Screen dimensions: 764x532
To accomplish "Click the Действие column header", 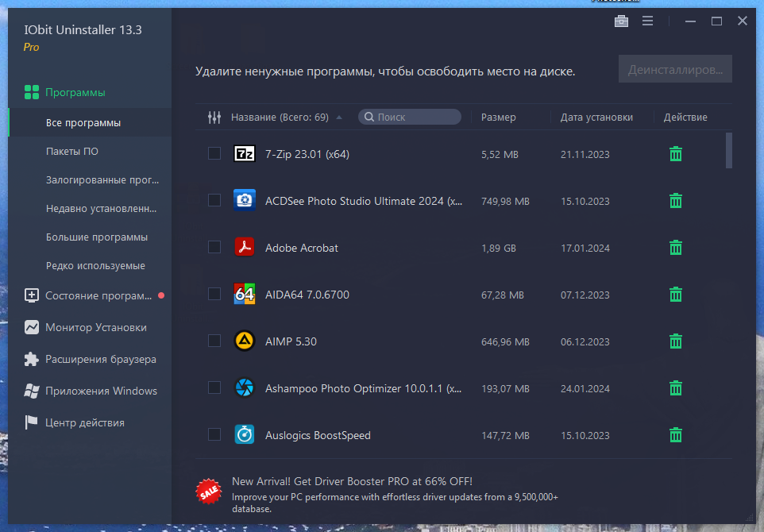I will coord(685,118).
